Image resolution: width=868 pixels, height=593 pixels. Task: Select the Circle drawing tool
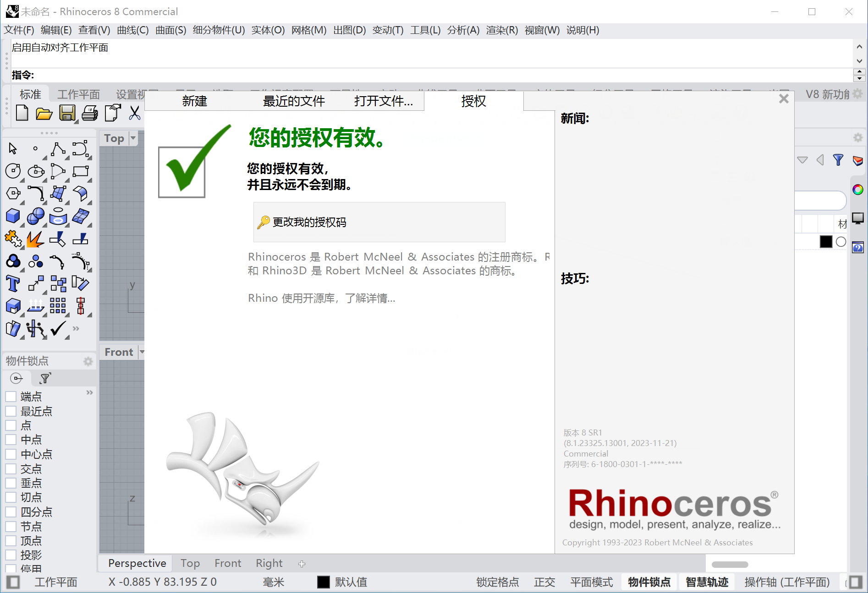[13, 171]
